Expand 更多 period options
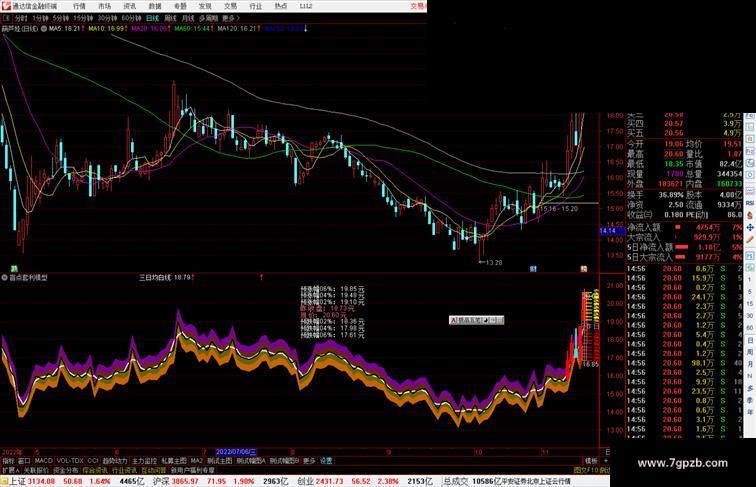The image size is (756, 487). pyautogui.click(x=230, y=18)
